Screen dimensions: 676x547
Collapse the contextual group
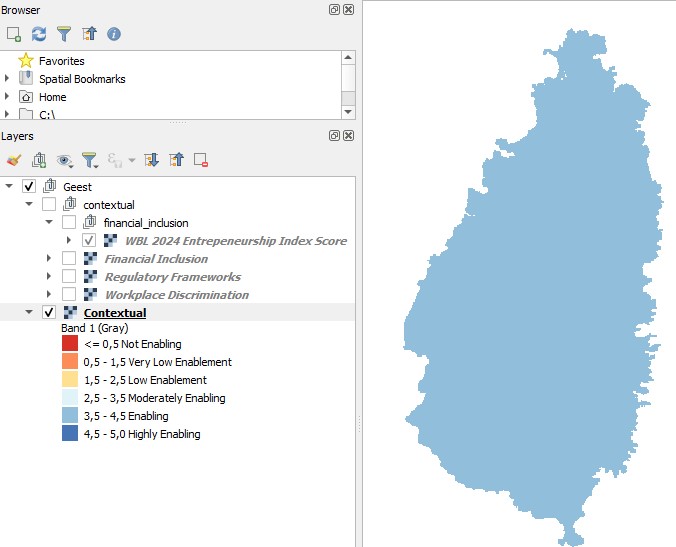[x=29, y=204]
